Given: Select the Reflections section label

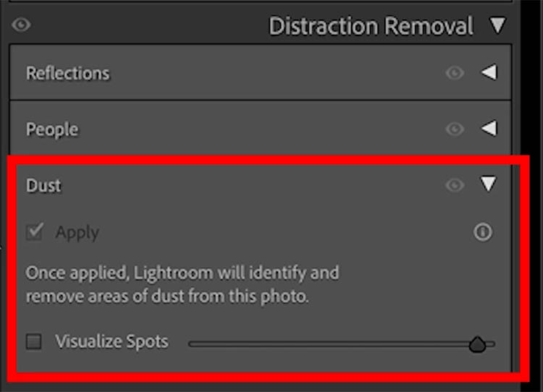Looking at the screenshot, I should [67, 73].
